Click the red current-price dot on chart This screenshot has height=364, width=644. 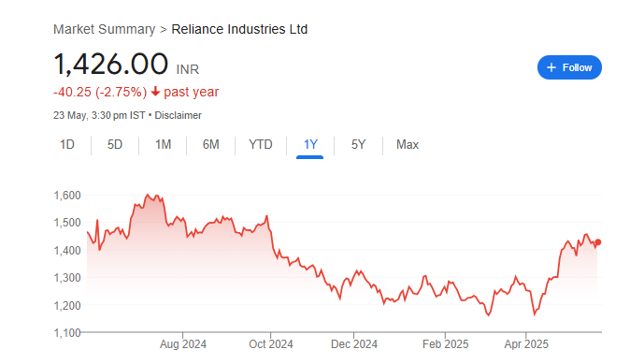598,242
